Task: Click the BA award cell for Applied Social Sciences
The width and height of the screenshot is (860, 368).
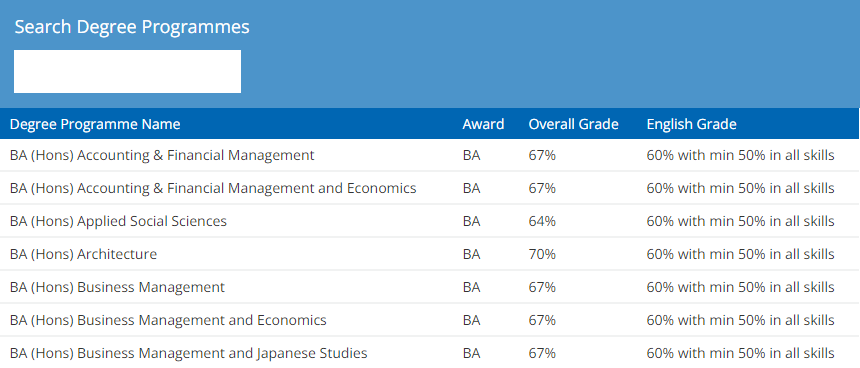Action: pos(471,222)
